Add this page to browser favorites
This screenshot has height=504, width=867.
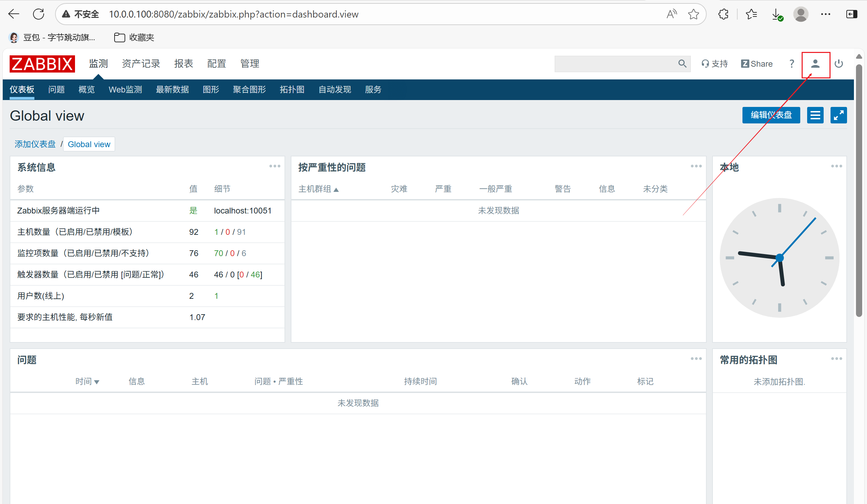[x=693, y=14]
